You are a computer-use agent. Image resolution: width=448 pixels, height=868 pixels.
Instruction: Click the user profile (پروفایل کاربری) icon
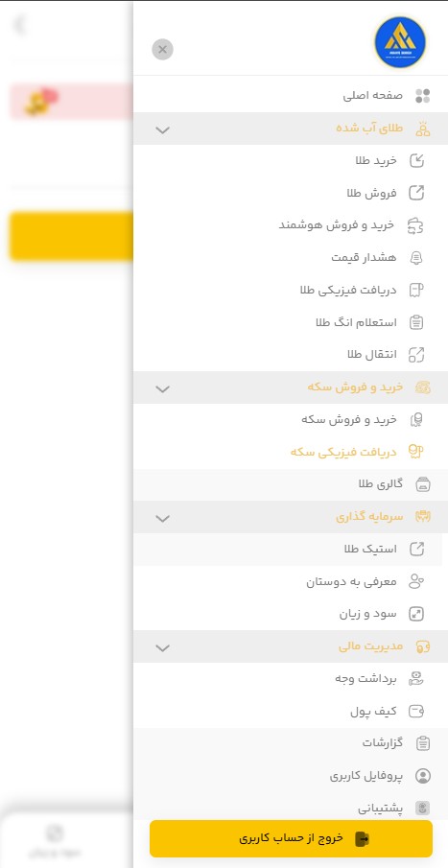423,776
